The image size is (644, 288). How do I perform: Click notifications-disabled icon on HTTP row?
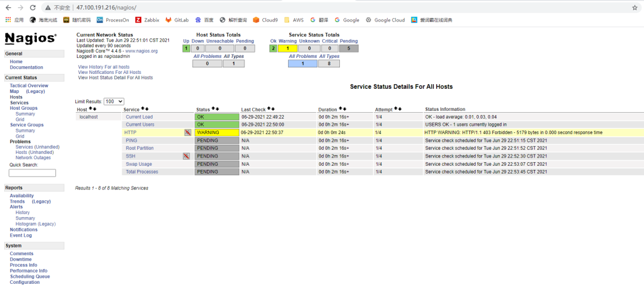[x=187, y=132]
